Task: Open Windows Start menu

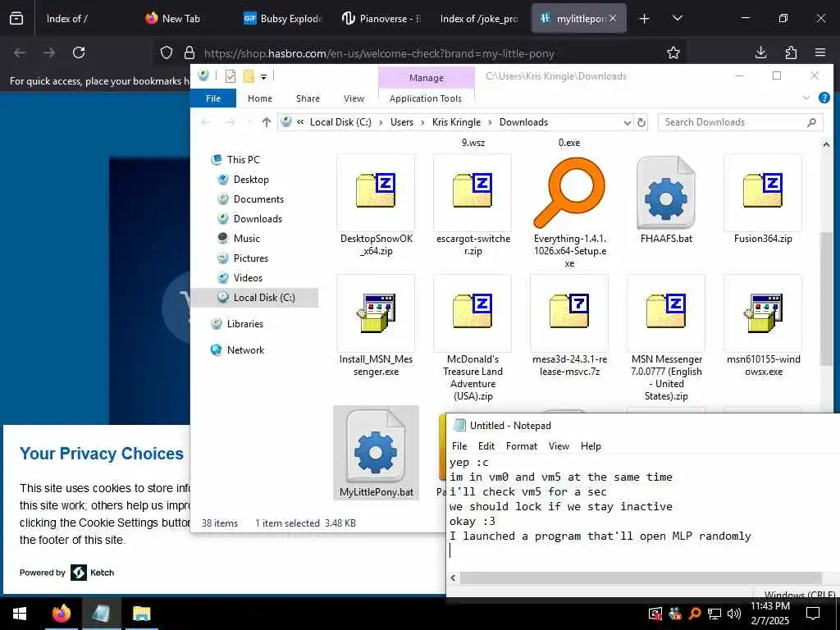Action: [x=20, y=614]
